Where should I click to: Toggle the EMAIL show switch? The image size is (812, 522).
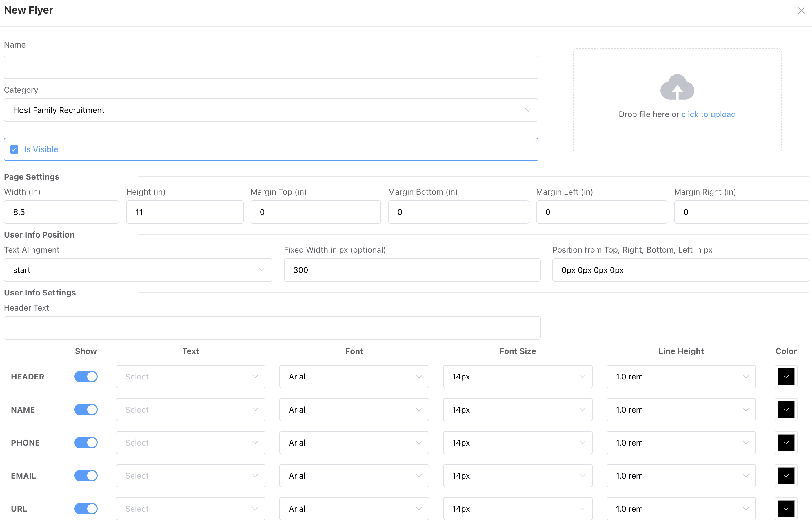click(x=86, y=476)
